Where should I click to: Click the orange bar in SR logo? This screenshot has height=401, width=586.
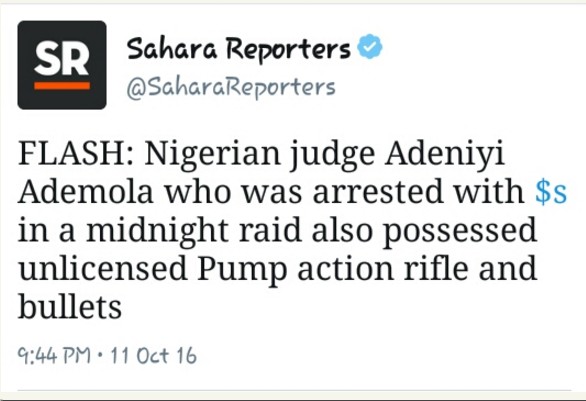point(62,86)
